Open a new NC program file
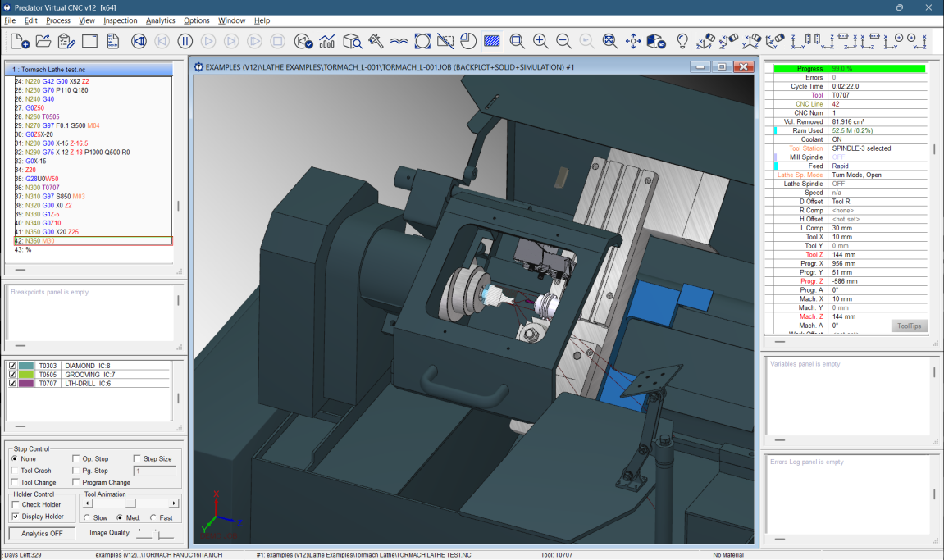The height and width of the screenshot is (560, 944). coord(17,40)
